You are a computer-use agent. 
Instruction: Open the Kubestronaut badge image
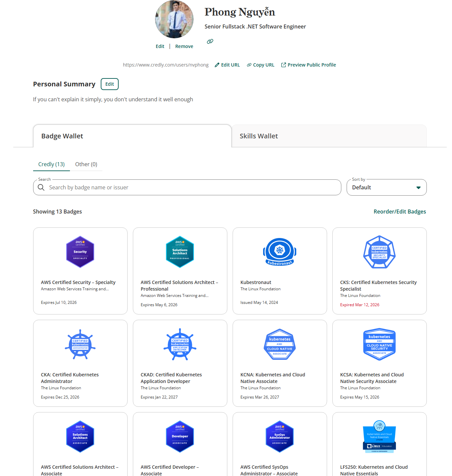tap(280, 252)
